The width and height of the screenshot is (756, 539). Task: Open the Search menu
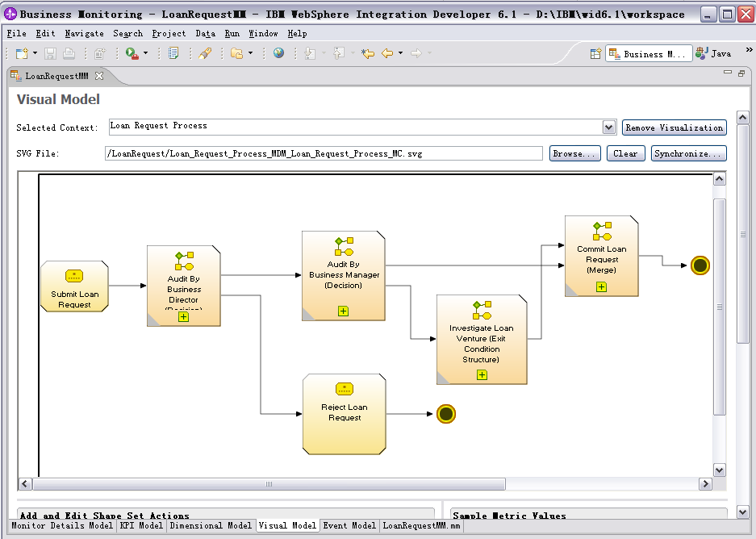click(127, 33)
